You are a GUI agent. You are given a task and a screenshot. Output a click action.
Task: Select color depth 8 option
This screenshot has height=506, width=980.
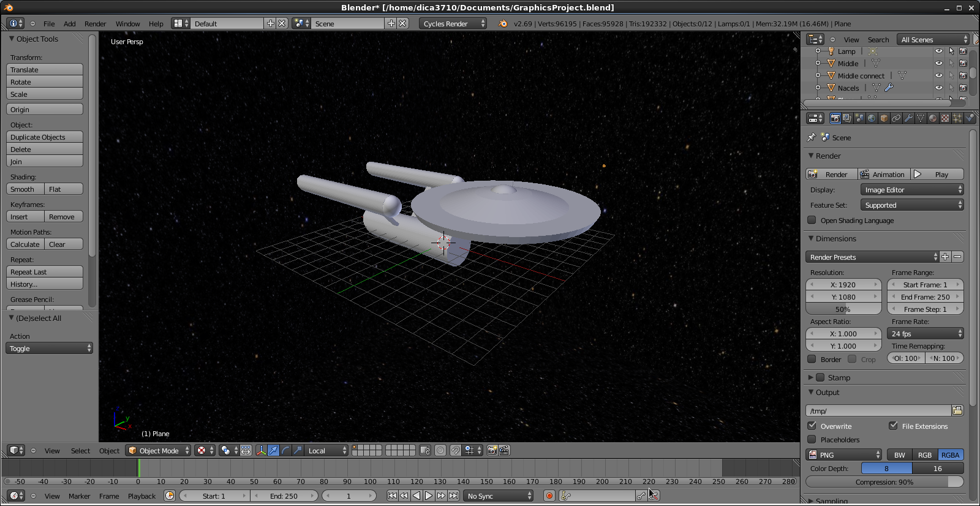tap(886, 468)
